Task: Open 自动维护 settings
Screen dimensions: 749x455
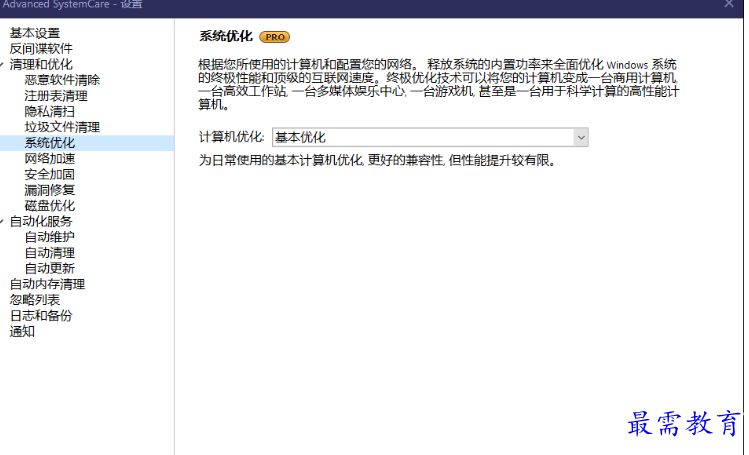Action: point(50,237)
